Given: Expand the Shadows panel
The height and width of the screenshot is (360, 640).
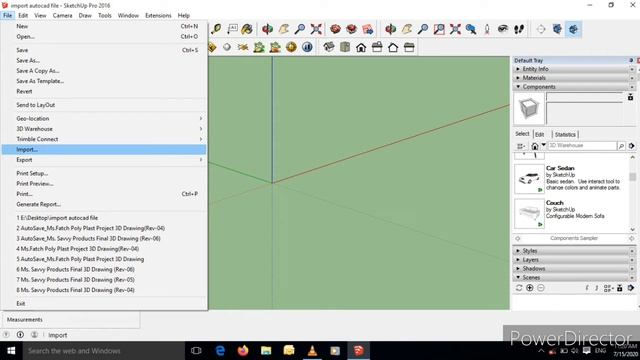Looking at the screenshot, I should [x=573, y=269].
